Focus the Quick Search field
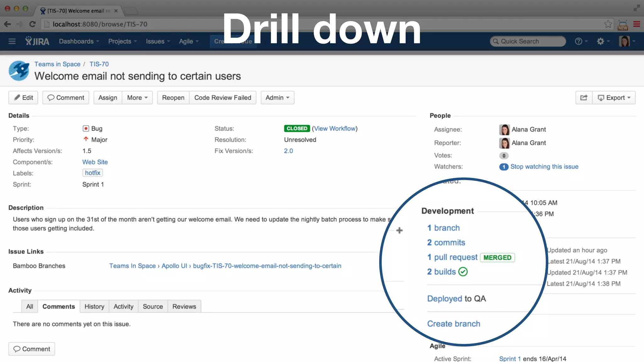644x362 pixels. [528, 41]
